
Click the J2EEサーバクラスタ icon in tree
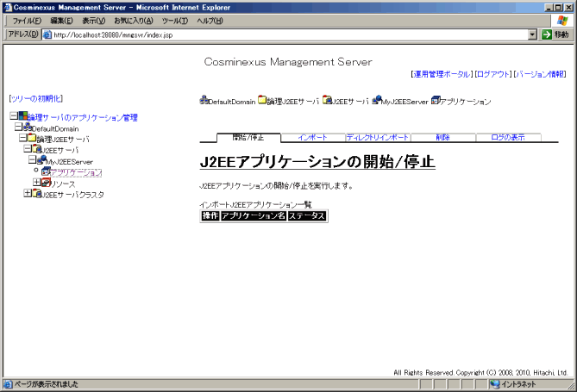[37, 193]
